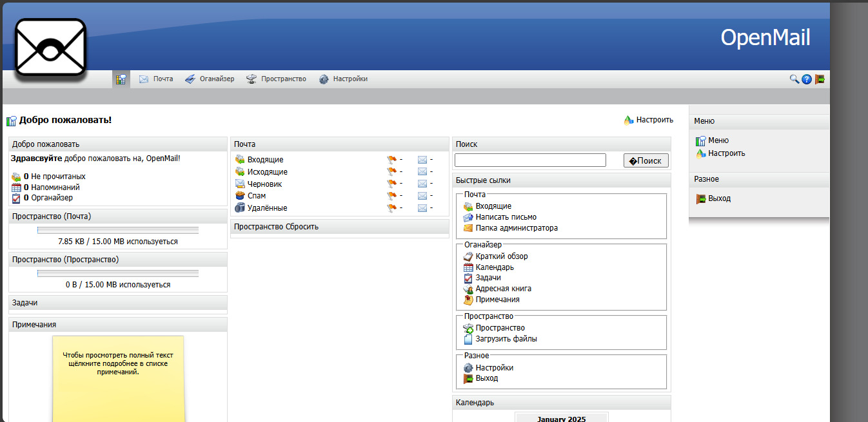Open the Почта tab in navigation bar

[156, 79]
